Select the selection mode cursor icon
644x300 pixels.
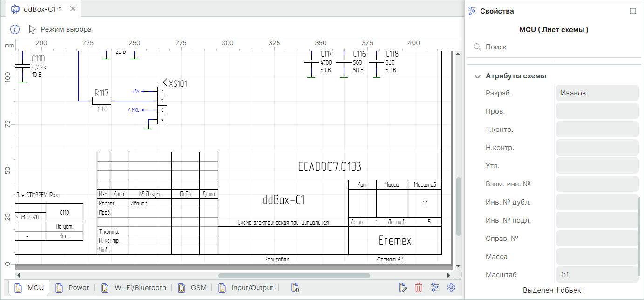click(x=32, y=29)
